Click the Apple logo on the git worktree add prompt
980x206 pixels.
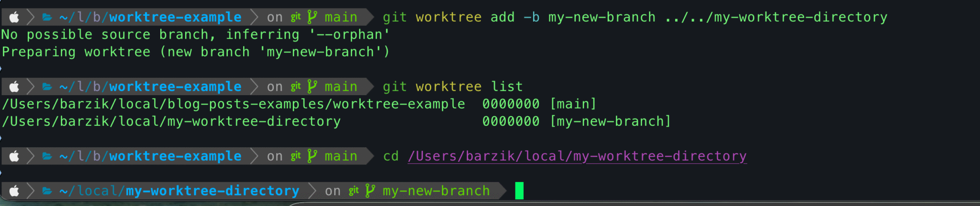click(14, 18)
